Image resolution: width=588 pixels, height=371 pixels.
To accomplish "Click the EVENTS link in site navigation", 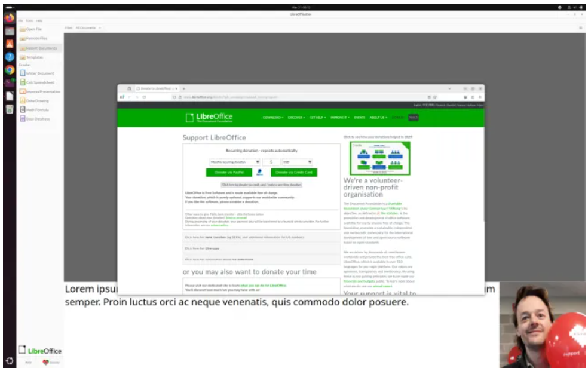I will [360, 118].
